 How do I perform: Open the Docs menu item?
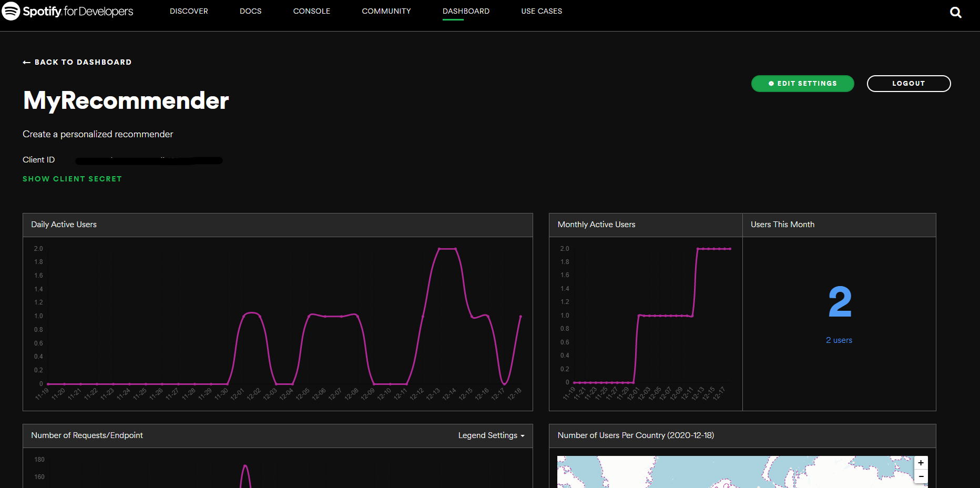point(250,11)
